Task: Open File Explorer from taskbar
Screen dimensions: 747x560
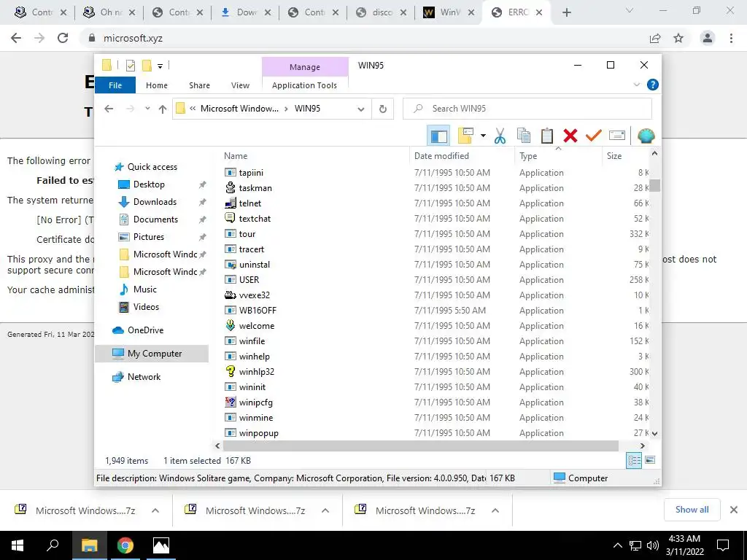Action: pyautogui.click(x=89, y=545)
